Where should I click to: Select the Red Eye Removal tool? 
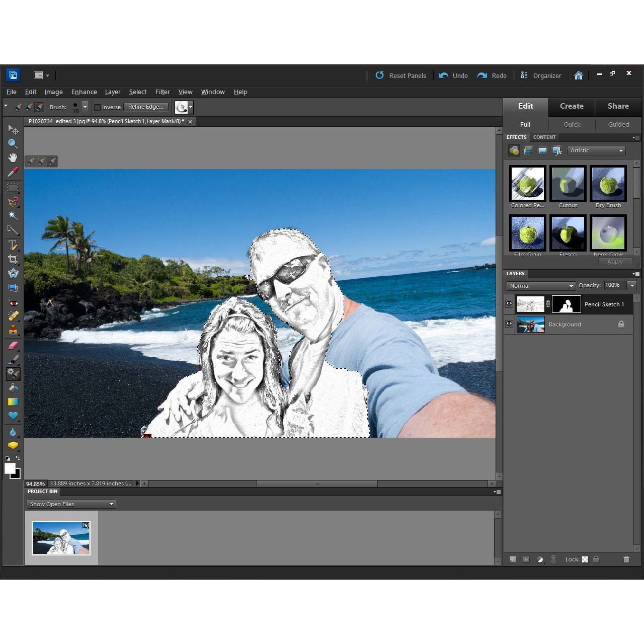tap(13, 303)
